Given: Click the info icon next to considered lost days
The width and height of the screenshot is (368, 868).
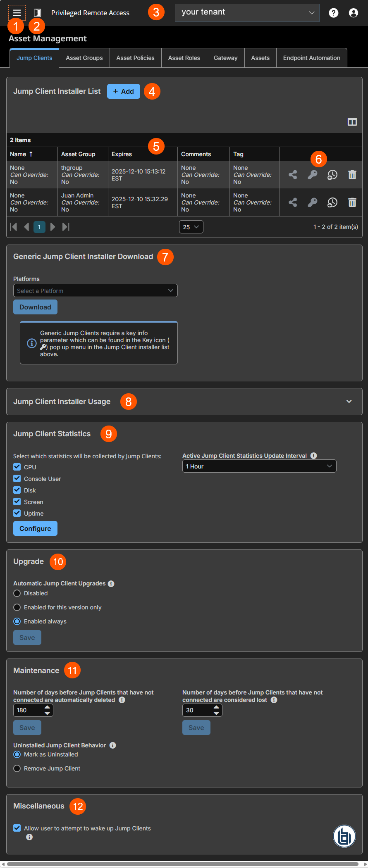Looking at the screenshot, I should (x=274, y=700).
